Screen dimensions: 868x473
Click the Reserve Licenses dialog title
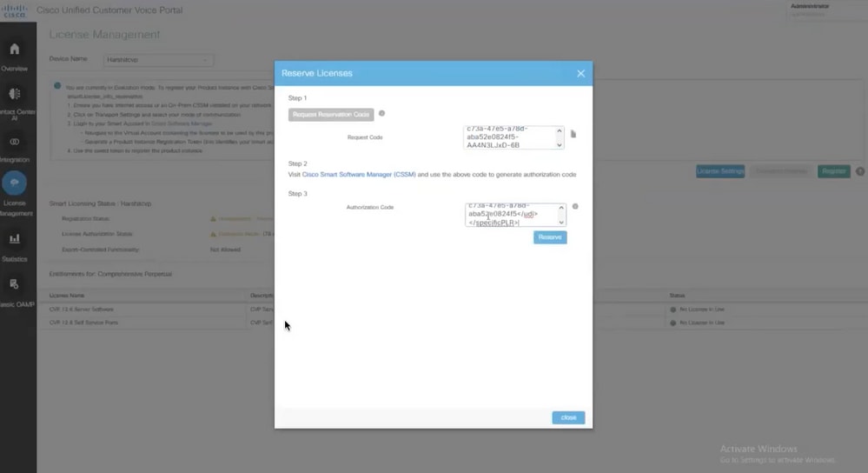click(316, 73)
